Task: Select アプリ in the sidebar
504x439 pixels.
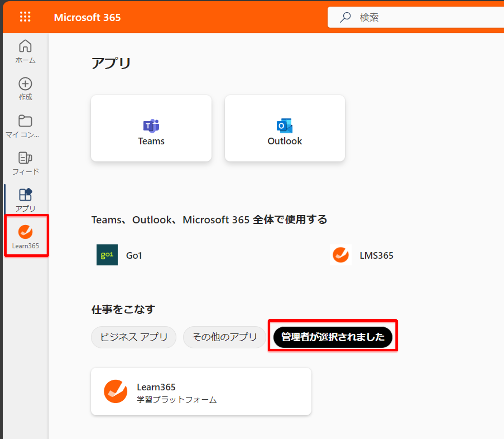Action: 25,200
